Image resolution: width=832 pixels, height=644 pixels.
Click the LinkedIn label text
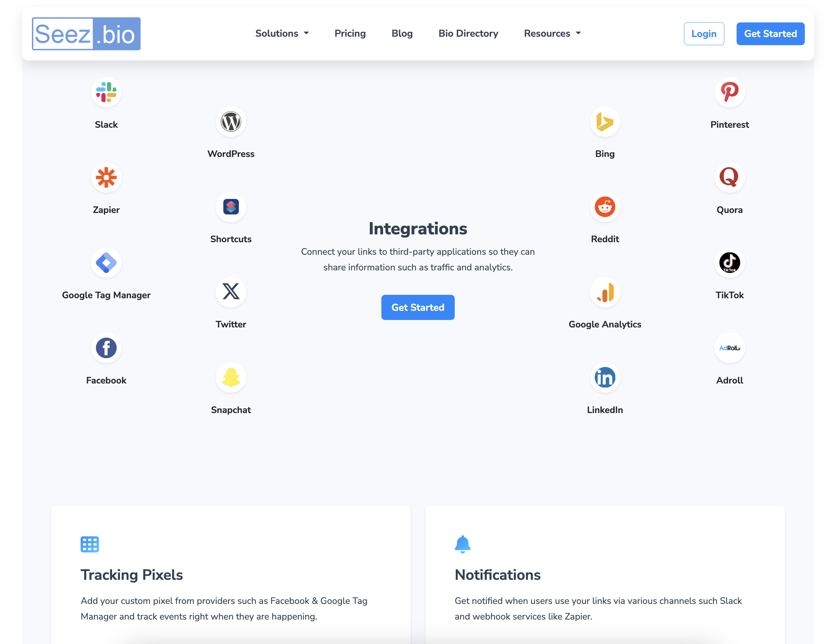pos(605,410)
